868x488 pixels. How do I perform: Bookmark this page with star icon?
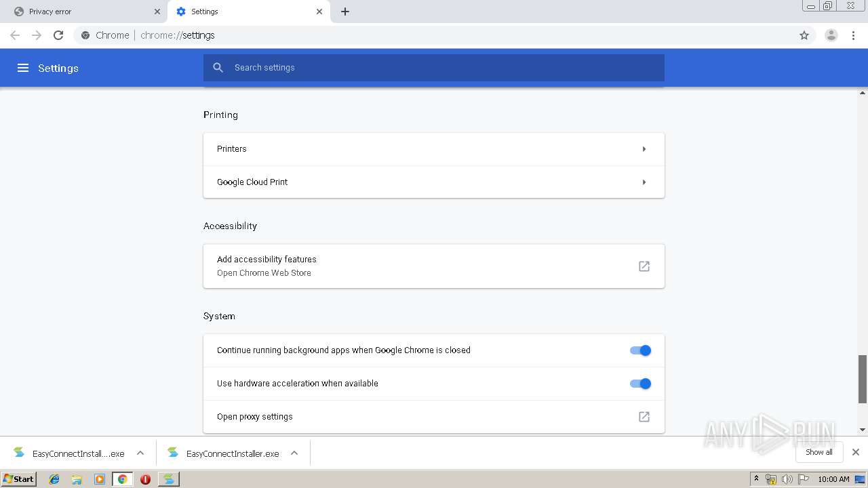pos(804,35)
